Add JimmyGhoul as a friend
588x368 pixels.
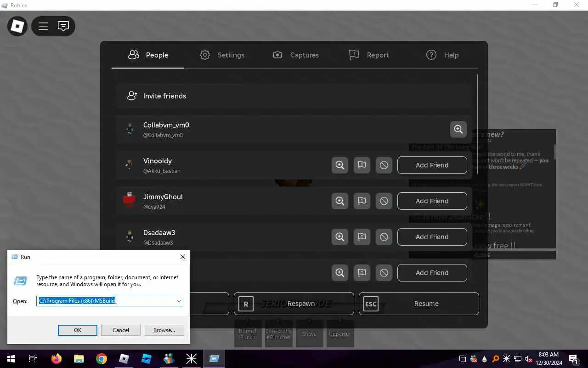432,201
